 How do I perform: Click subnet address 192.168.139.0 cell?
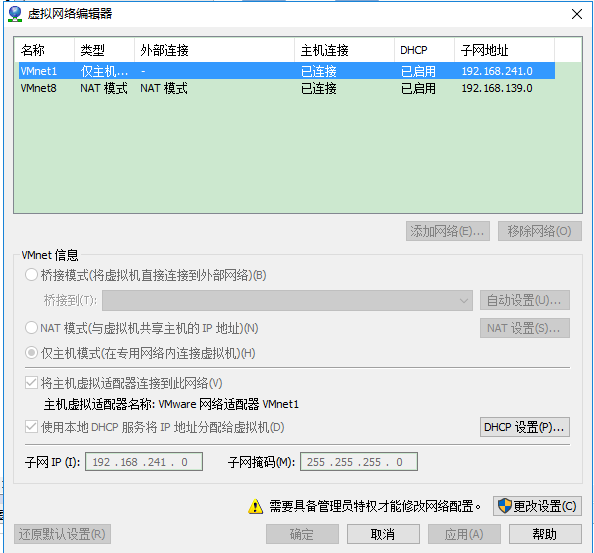[x=497, y=88]
